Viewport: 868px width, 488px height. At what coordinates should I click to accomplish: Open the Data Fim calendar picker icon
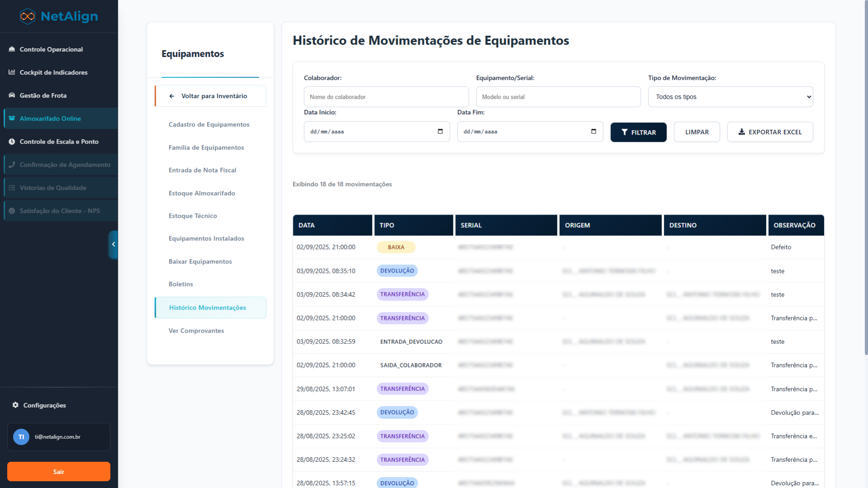pyautogui.click(x=593, y=131)
